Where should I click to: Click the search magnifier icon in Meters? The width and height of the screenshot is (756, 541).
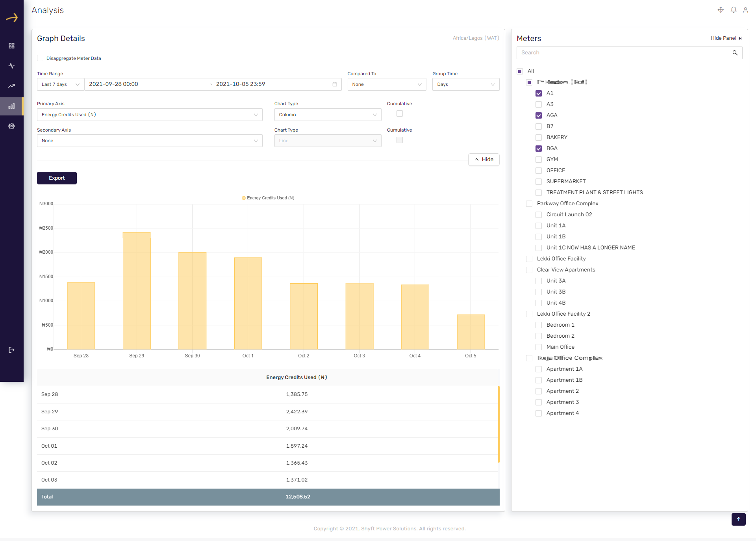pyautogui.click(x=735, y=53)
